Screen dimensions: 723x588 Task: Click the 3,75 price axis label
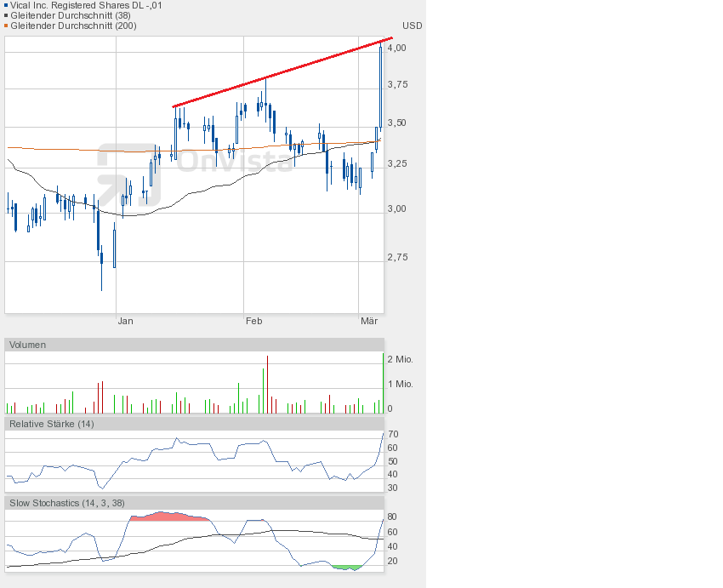click(397, 84)
